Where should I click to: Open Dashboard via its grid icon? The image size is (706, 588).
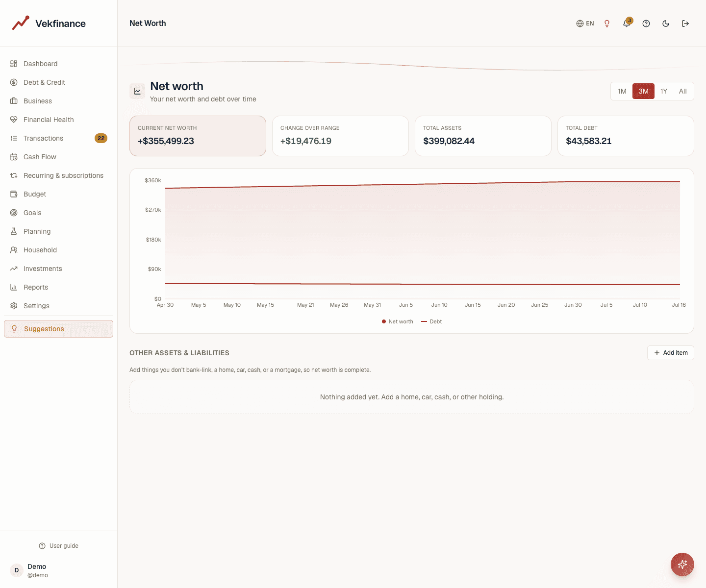click(14, 64)
